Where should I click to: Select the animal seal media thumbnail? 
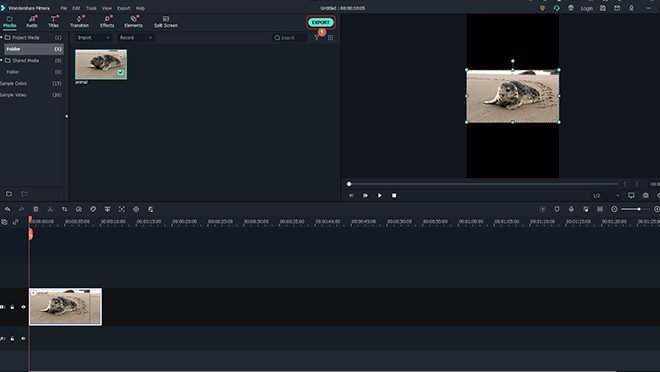click(x=101, y=64)
